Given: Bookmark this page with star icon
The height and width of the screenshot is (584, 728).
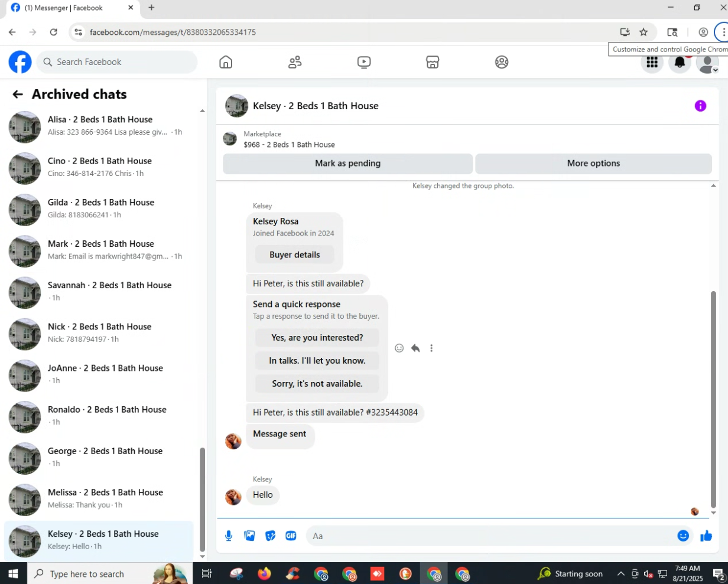Looking at the screenshot, I should tap(643, 32).
